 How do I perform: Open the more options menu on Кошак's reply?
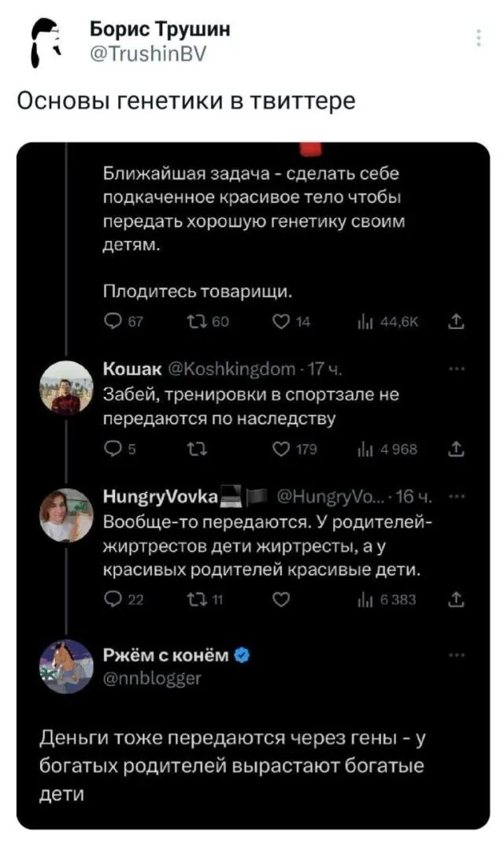click(455, 369)
